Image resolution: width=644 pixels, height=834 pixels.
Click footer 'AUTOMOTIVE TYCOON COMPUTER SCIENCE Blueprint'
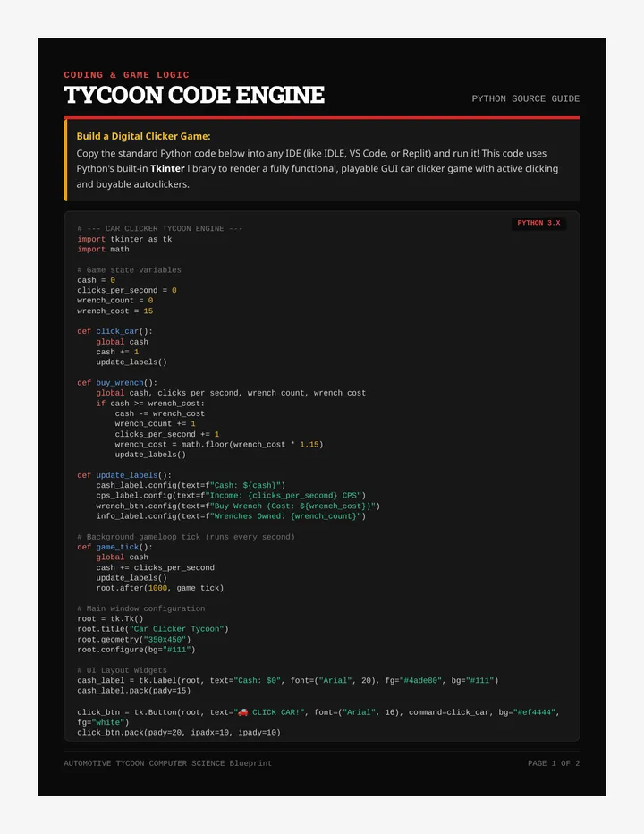click(167, 764)
